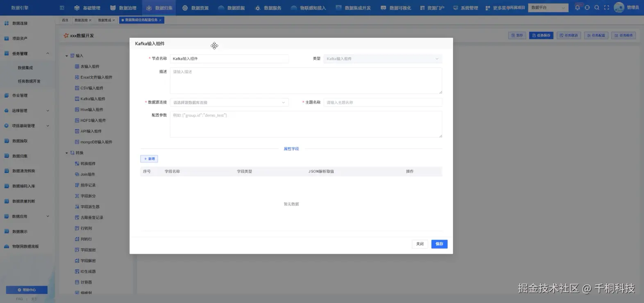Viewport: 644px width, 303px height.
Task: Select the Join组件 icon
Action: 77,174
